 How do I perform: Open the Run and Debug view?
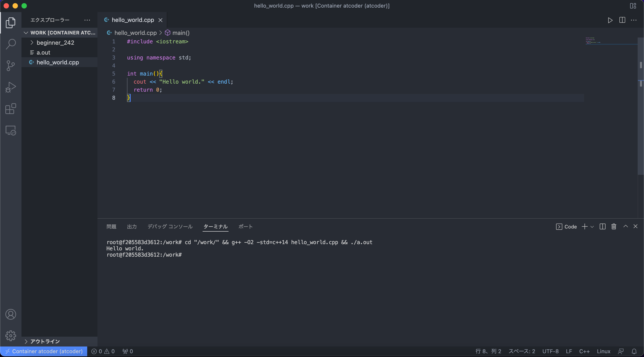[11, 87]
